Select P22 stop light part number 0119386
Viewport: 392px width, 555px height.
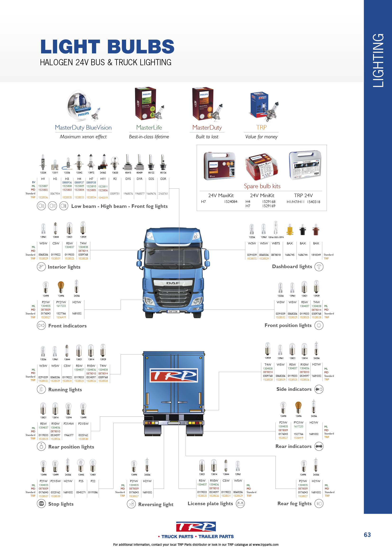coord(93,492)
